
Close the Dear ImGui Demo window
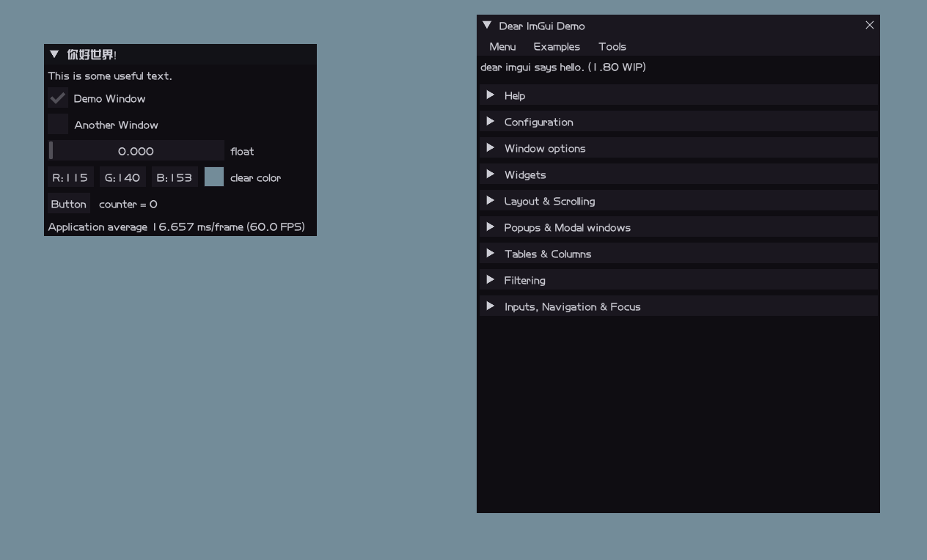tap(869, 25)
